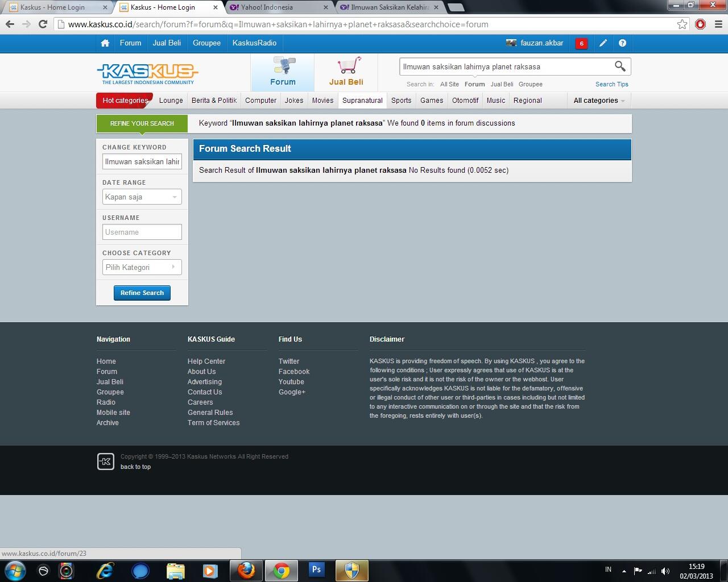728x582 pixels.
Task: Click the Kaskus home icon in top bar
Action: 105,43
